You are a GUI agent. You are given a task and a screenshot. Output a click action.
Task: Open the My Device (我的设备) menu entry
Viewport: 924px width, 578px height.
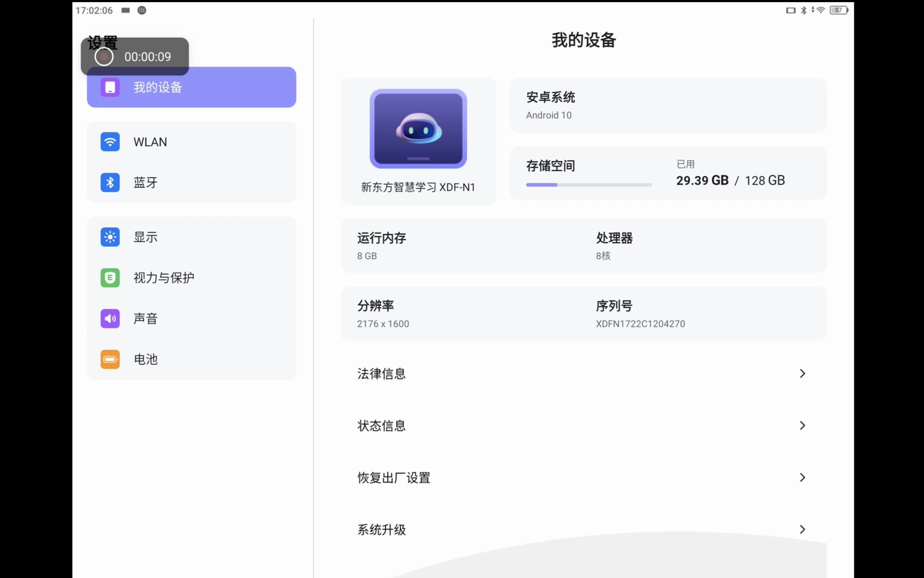tap(191, 87)
